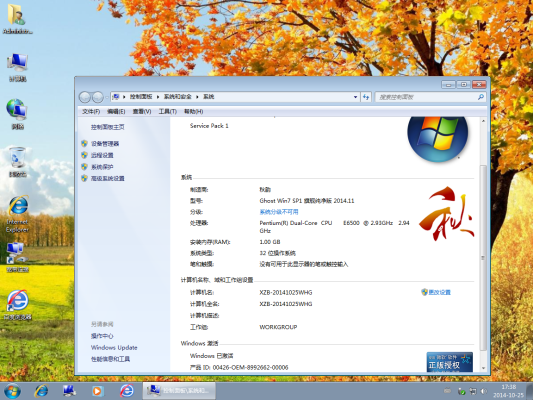
Task: Click the WORKGROUP value
Action: click(x=278, y=327)
